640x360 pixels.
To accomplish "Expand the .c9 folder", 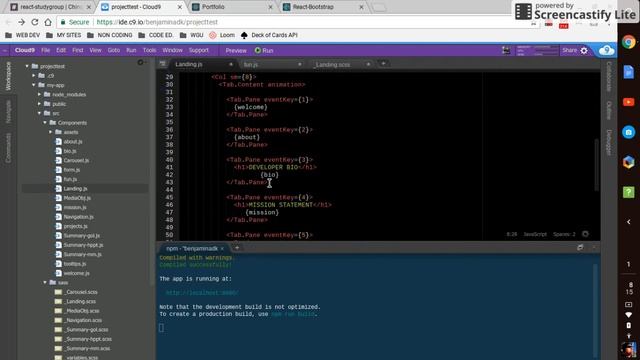I will pos(34,76).
